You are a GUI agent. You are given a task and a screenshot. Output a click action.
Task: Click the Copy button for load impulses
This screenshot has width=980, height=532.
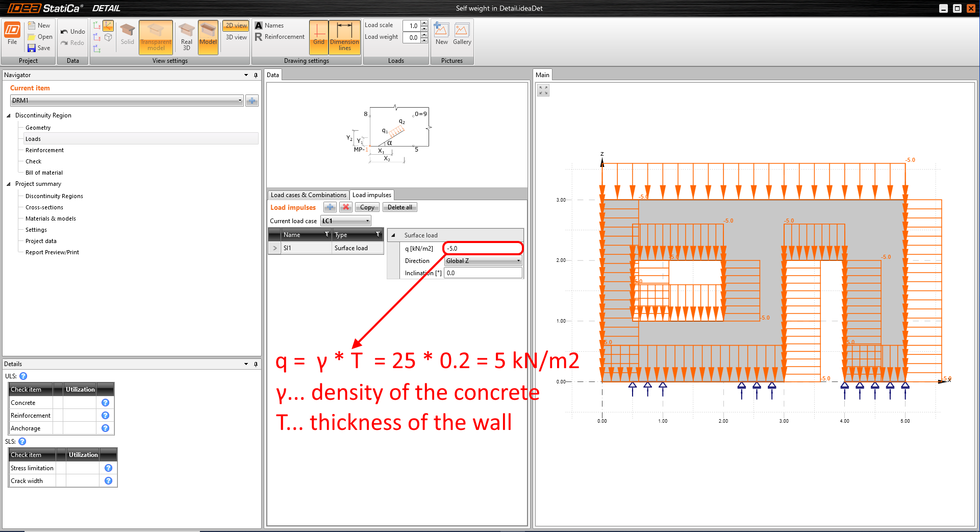pyautogui.click(x=367, y=207)
